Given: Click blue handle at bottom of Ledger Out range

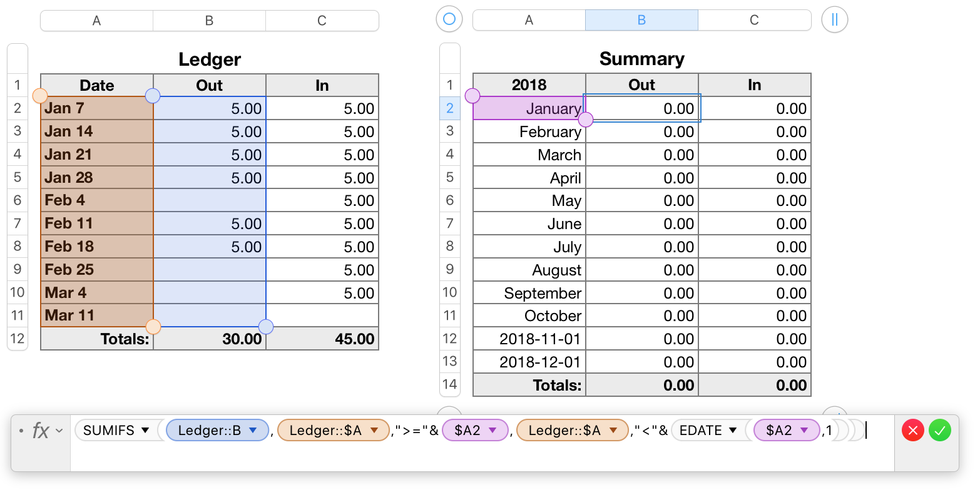Looking at the screenshot, I should click(266, 326).
